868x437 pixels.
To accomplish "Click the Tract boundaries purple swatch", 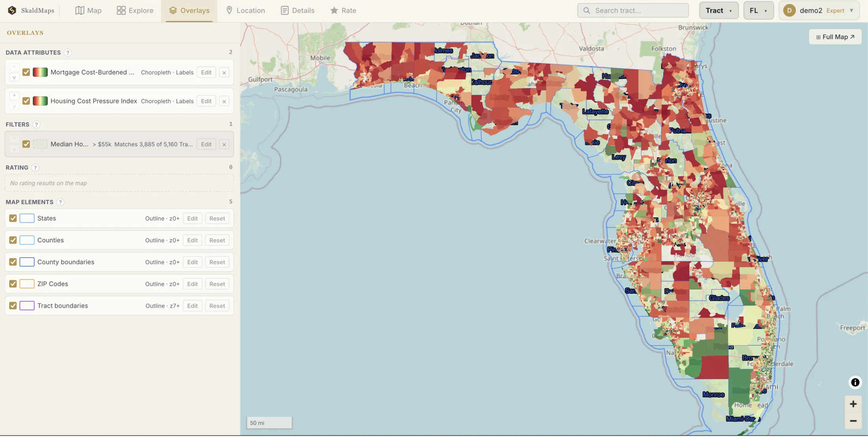I will (x=27, y=306).
